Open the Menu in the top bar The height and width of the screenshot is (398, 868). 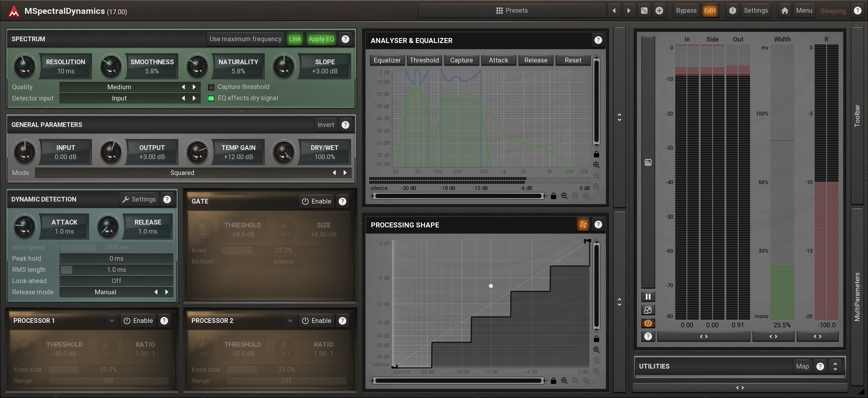[x=804, y=11]
